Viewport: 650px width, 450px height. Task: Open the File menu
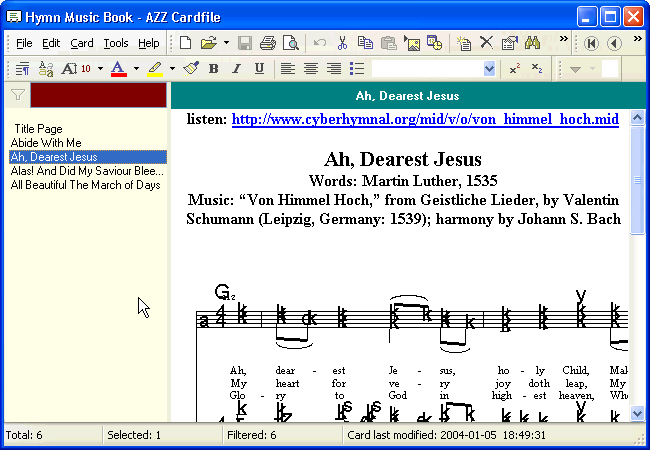24,43
